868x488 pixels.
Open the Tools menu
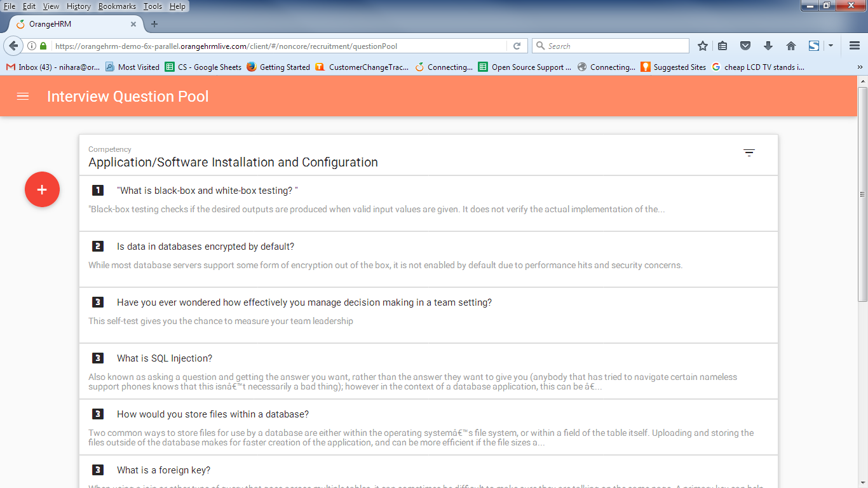point(153,6)
